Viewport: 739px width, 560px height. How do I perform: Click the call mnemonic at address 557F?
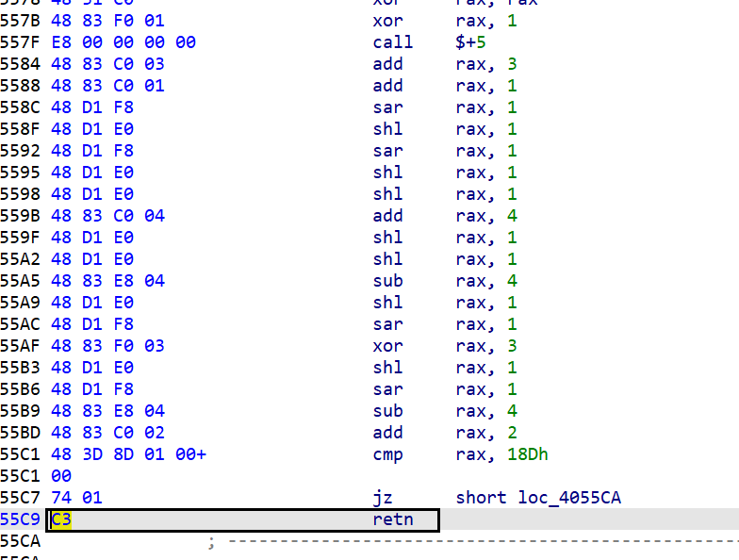393,42
